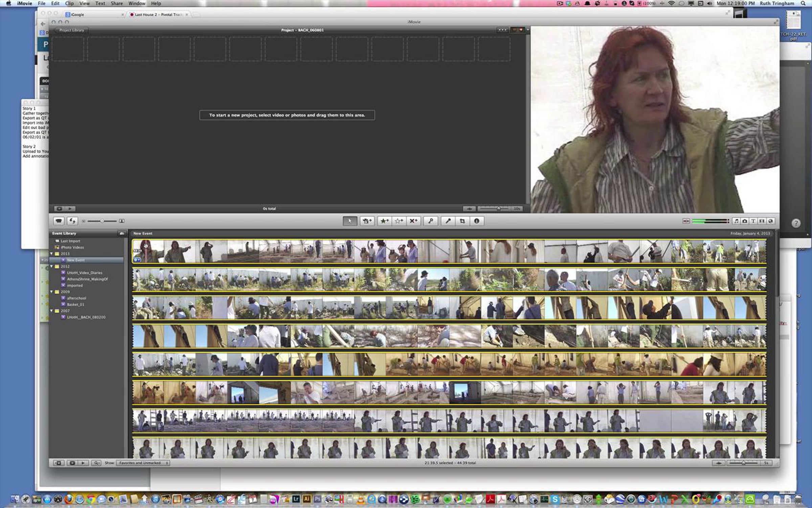Mark selection as Favorite with star tool
Viewport: 812px width, 508px height.
click(384, 221)
